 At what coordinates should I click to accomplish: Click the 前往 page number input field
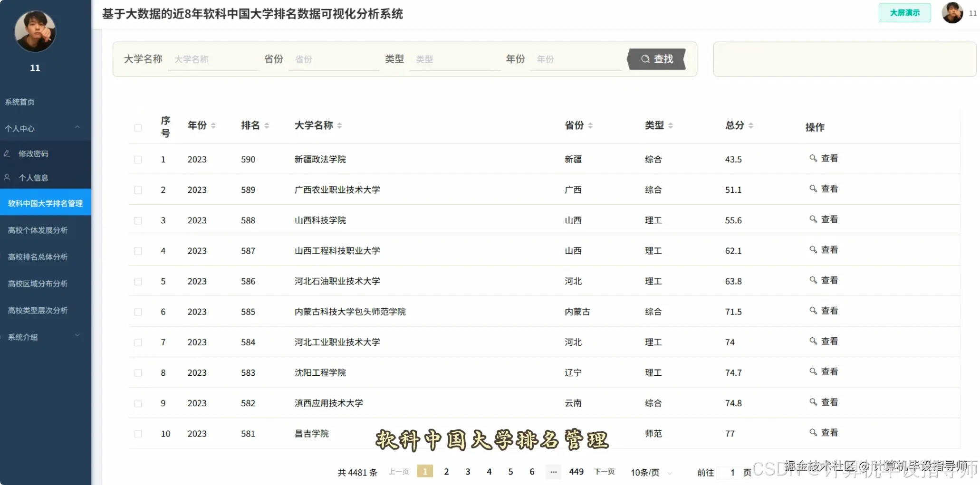click(733, 472)
